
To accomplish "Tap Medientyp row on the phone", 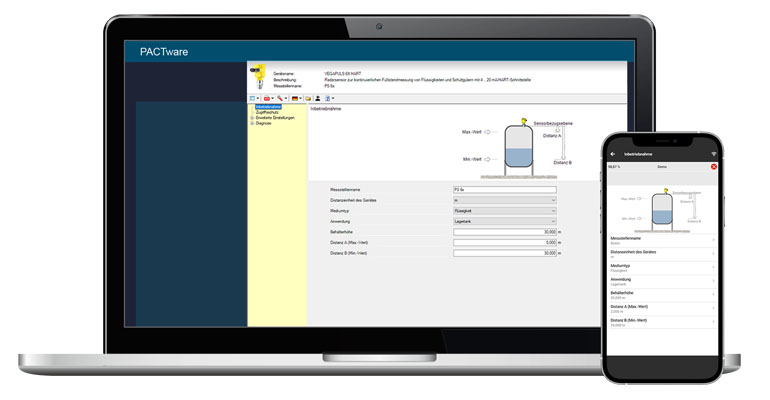I will 662,267.
